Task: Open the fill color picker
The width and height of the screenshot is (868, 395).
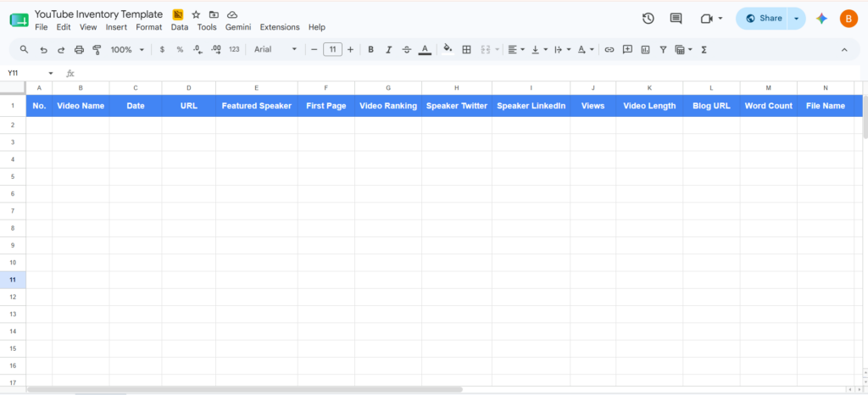Action: (448, 50)
